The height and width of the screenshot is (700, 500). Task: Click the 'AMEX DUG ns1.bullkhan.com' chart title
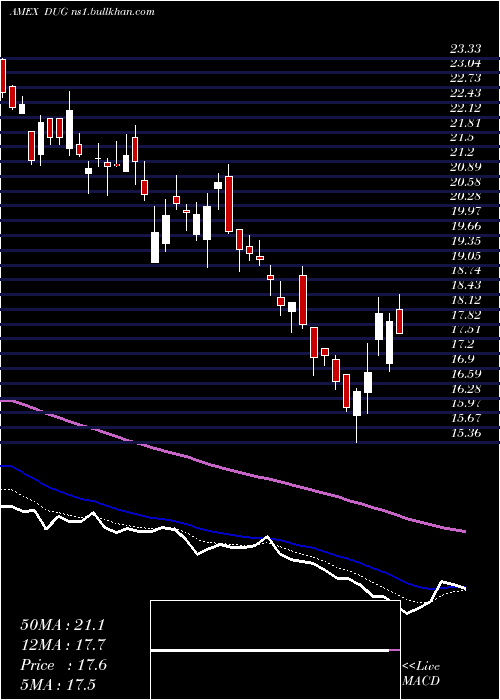point(82,11)
